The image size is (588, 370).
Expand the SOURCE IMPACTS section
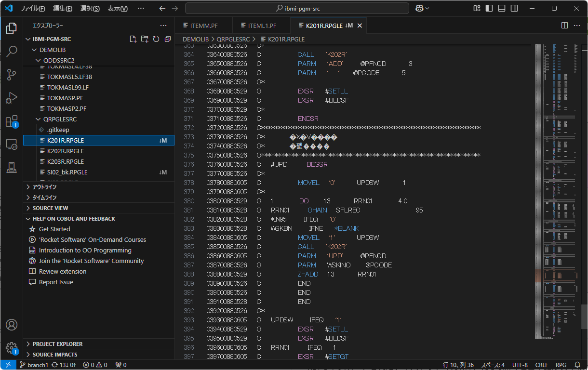point(99,355)
